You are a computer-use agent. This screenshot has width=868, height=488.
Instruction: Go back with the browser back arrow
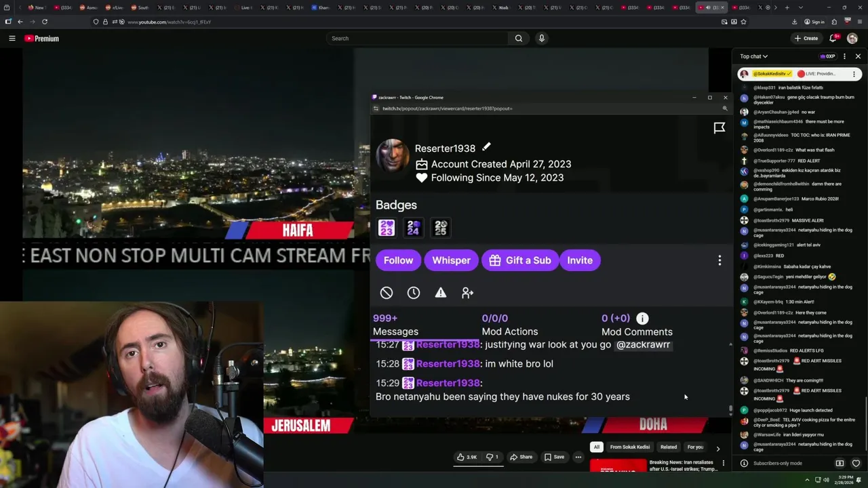coord(20,22)
